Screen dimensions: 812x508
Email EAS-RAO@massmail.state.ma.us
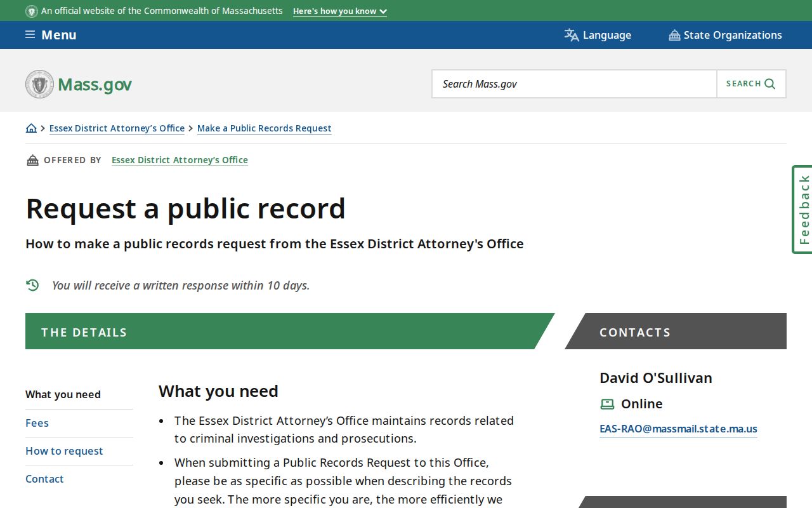click(x=678, y=429)
